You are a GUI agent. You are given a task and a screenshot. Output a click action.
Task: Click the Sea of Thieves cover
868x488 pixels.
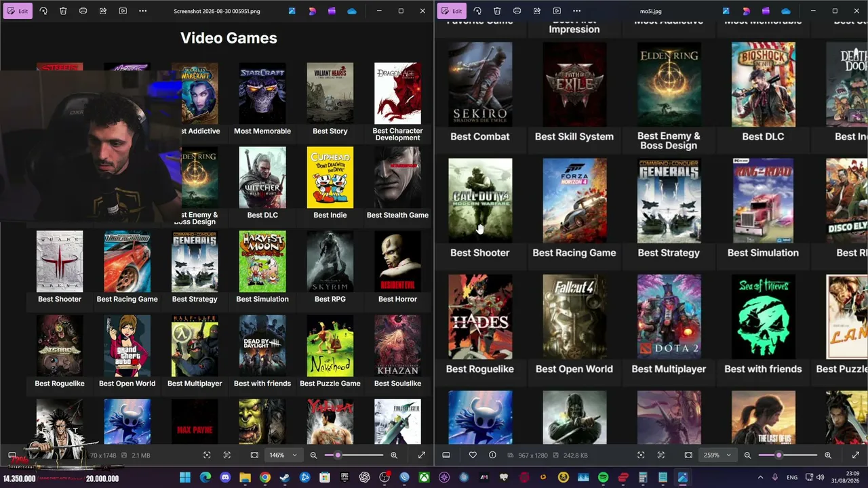coord(763,317)
